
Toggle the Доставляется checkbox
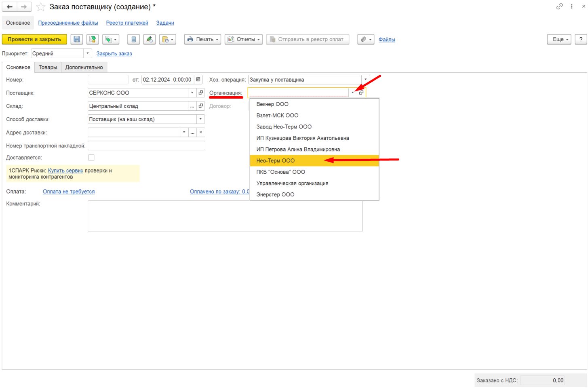[x=91, y=158]
